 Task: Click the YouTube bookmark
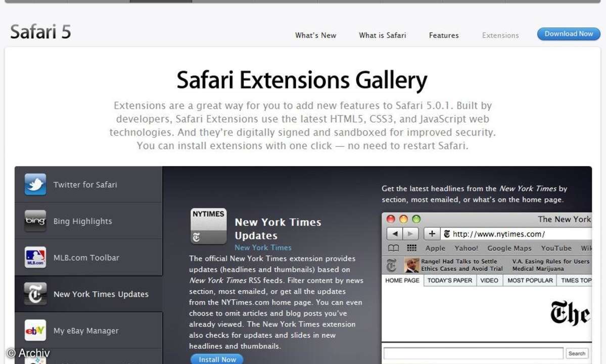[x=556, y=248]
